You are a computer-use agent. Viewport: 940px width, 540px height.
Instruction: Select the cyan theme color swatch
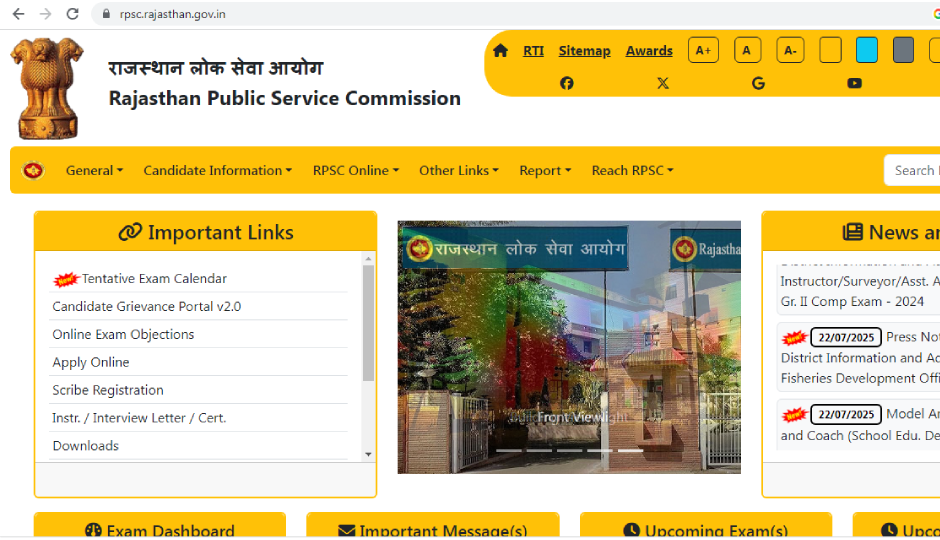[867, 50]
